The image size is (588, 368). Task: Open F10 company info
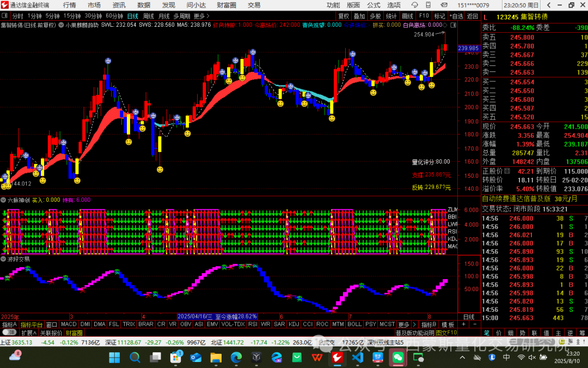(x=424, y=16)
